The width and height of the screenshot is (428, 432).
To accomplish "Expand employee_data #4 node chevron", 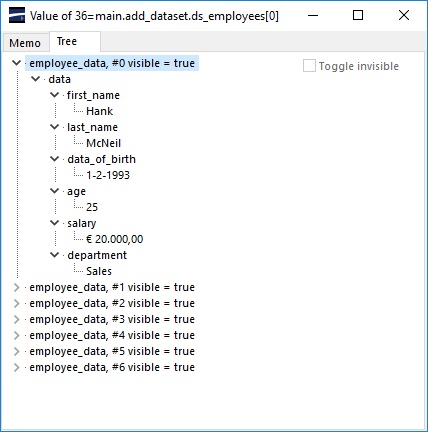I will coord(16,335).
